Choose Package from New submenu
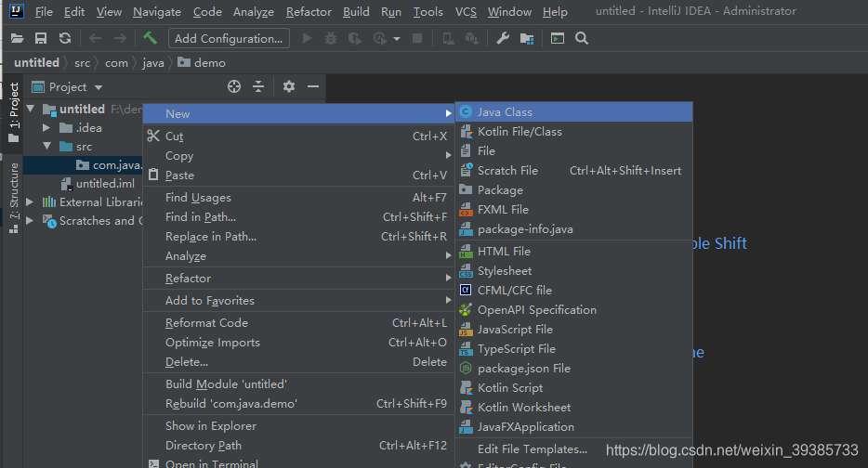The width and height of the screenshot is (868, 468). 574,189
